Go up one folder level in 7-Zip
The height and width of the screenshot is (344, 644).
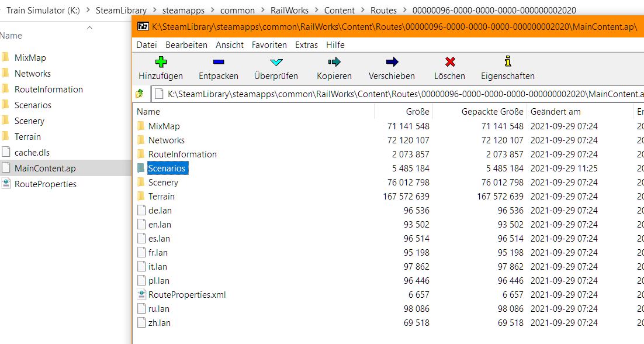(x=140, y=94)
